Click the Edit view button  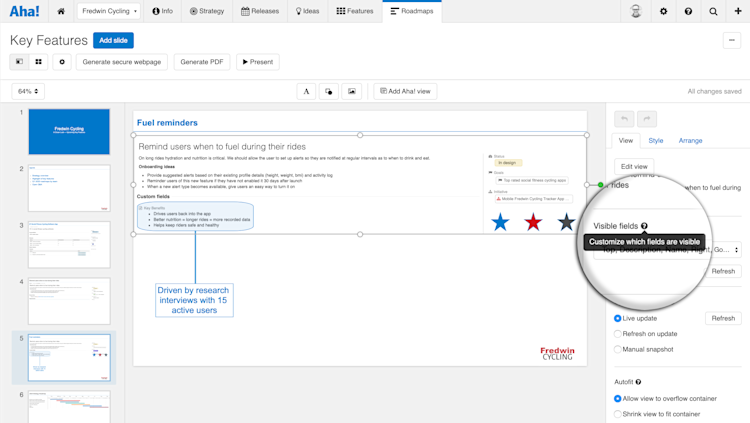point(634,166)
